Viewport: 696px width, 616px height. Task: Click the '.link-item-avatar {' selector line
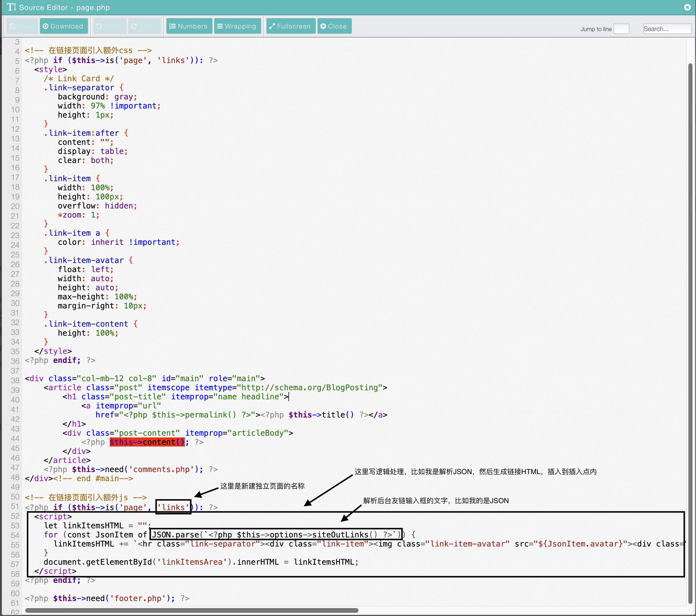point(88,260)
